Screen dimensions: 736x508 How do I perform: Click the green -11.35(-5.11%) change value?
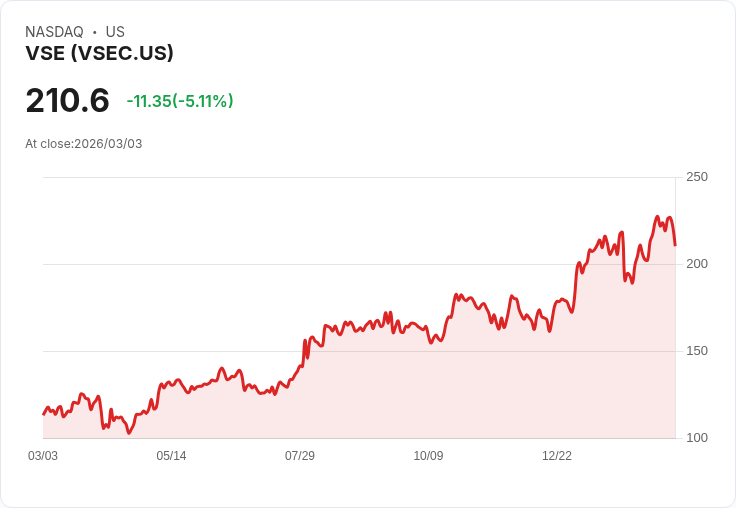tap(180, 101)
